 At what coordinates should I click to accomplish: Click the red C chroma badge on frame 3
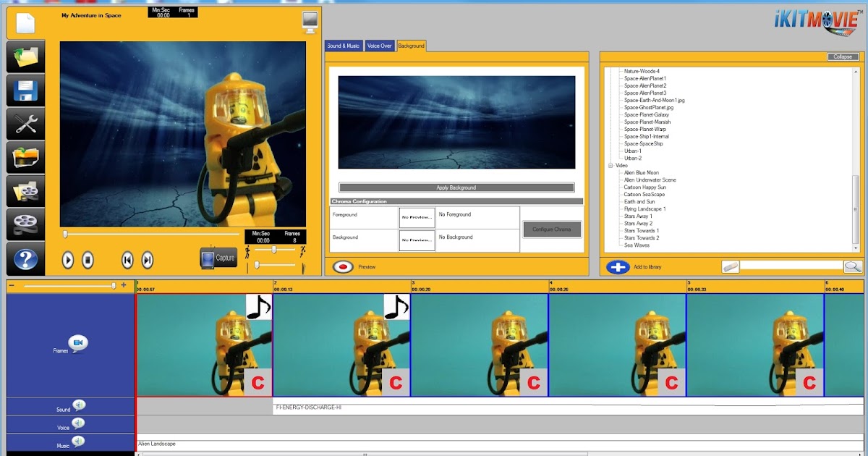point(533,382)
